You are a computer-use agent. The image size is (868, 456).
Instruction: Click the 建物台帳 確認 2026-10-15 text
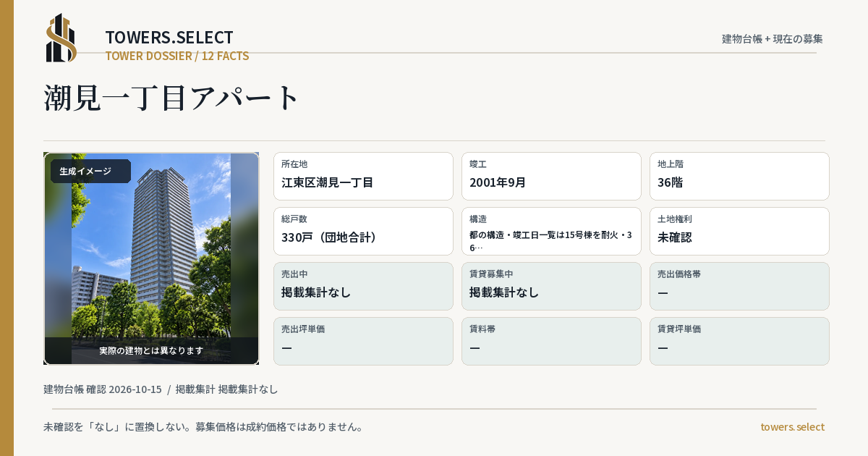pos(103,389)
